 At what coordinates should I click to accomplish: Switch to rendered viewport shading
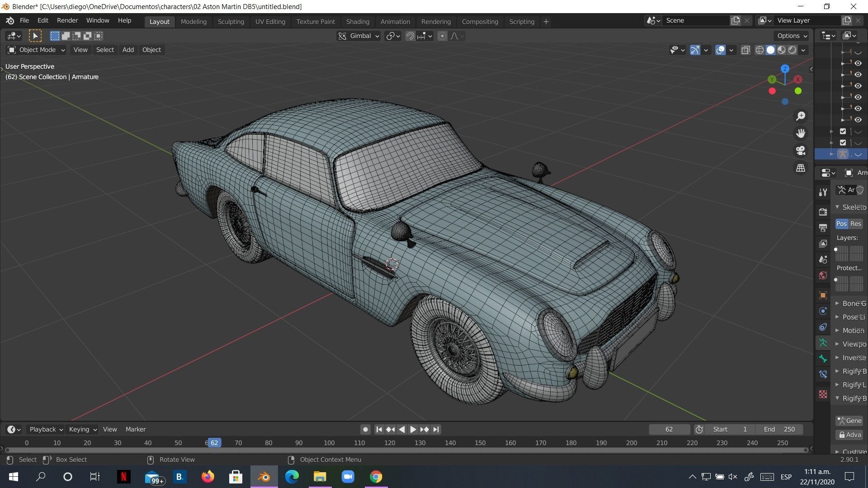point(793,50)
